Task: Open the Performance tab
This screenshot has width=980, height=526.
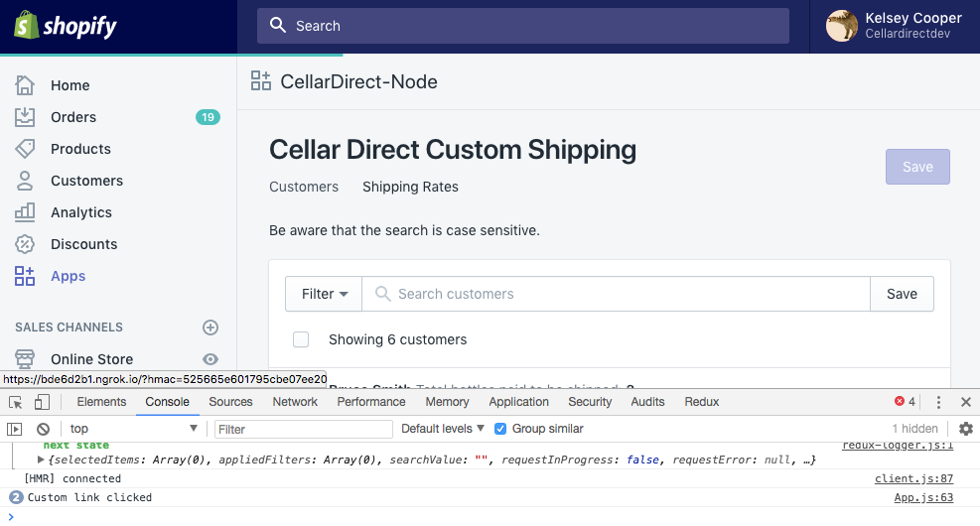Action: pos(371,402)
